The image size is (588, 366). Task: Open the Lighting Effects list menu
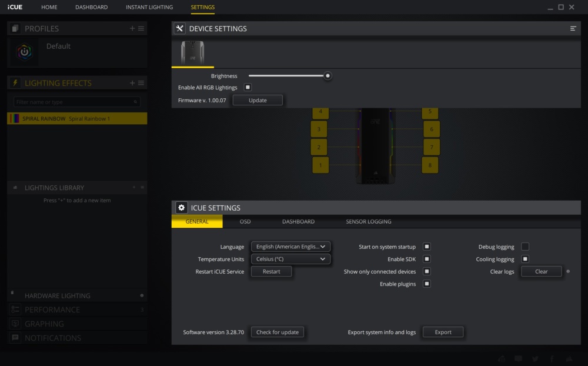pos(141,83)
